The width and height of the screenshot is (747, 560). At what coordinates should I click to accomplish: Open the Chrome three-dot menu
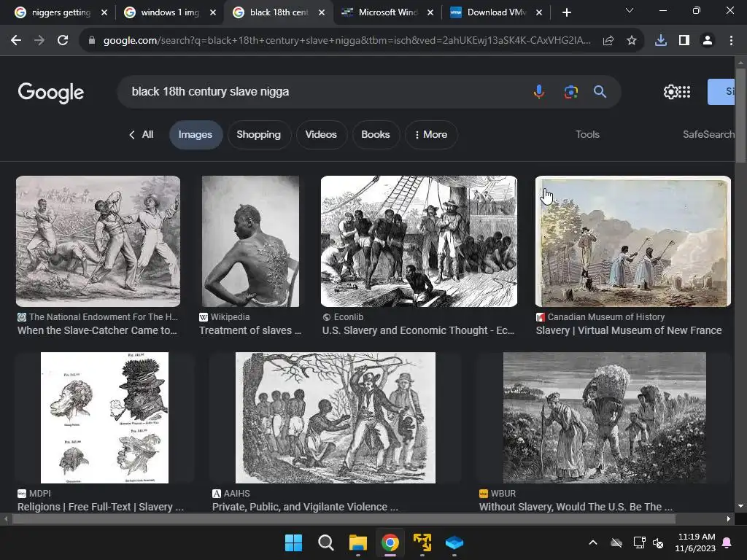point(731,41)
